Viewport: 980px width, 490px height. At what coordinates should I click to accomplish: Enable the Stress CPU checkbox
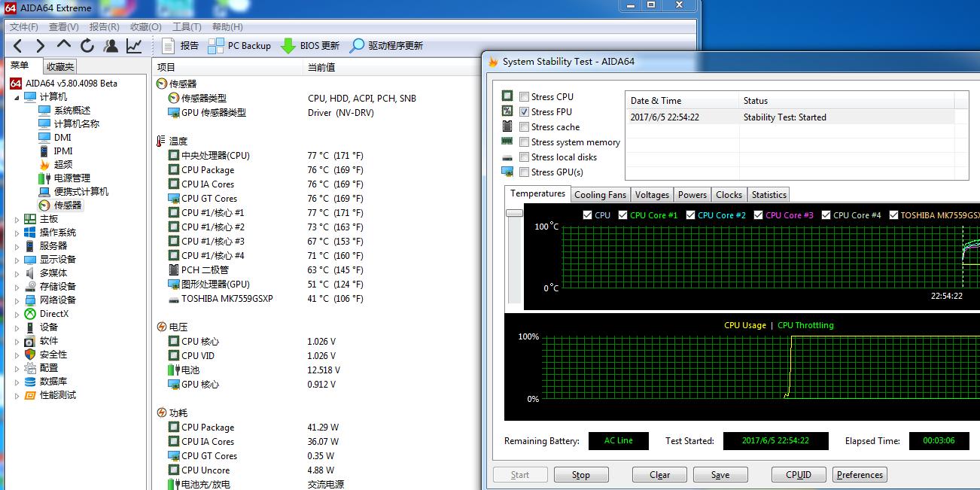(x=524, y=96)
